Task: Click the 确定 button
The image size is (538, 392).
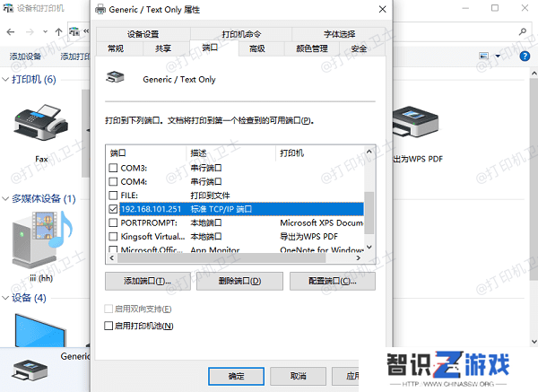Action: click(x=236, y=376)
